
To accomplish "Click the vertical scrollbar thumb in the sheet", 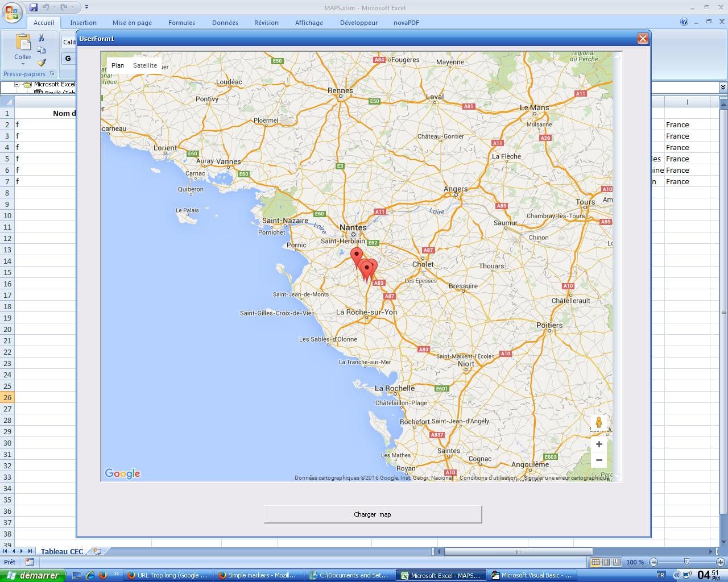I will pyautogui.click(x=723, y=311).
